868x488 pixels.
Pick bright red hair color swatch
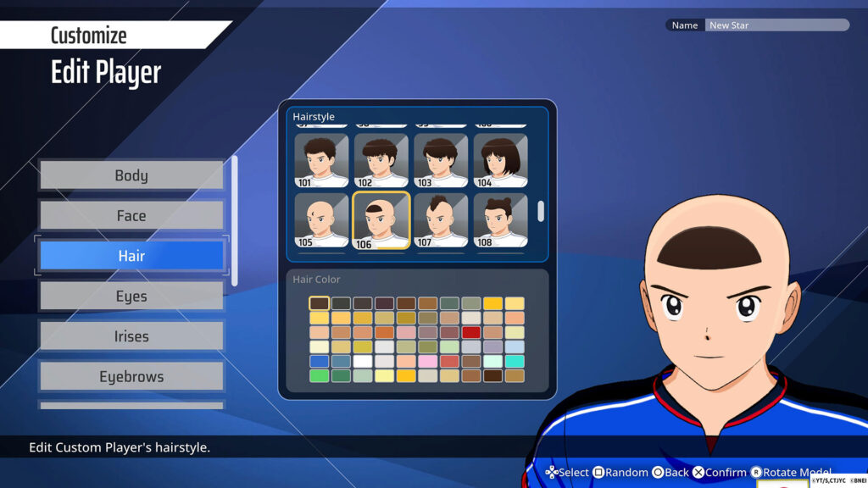coord(471,332)
